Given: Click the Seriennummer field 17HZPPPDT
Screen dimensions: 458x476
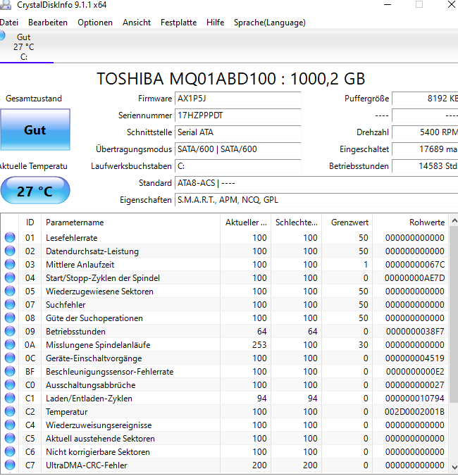Looking at the screenshot, I should click(238, 115).
